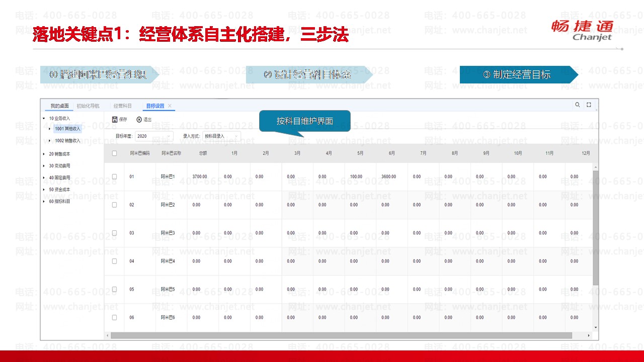Screen dimensions: 644x362
Task: Select 30 变动费用 in the tree
Action: pos(59,165)
